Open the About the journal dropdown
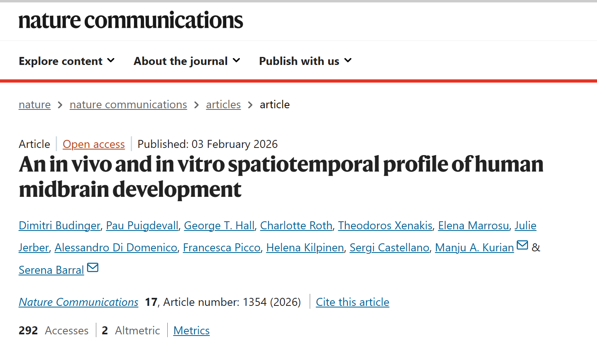The image size is (597, 364). point(187,61)
